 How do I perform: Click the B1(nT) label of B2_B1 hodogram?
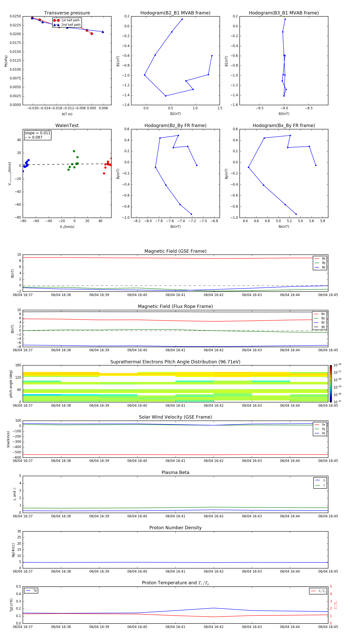pos(118,61)
